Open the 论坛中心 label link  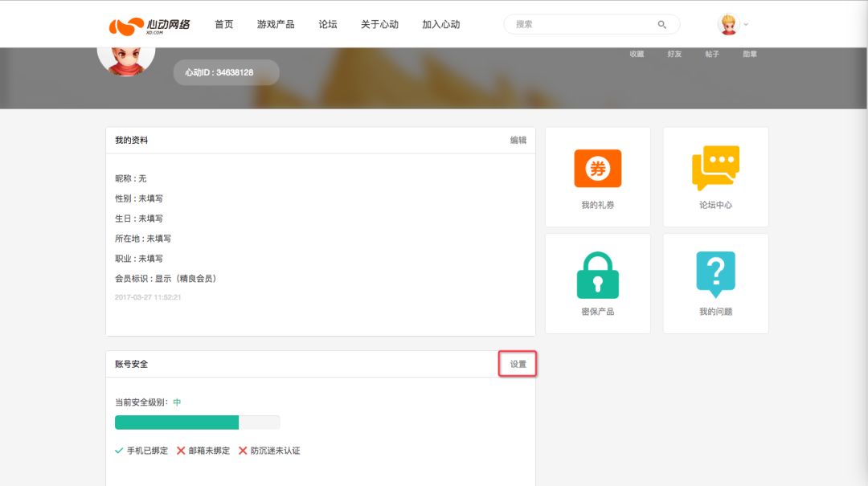716,205
